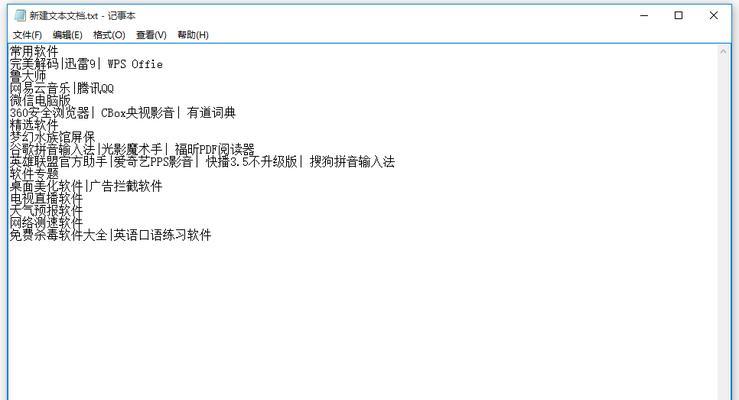Click on the text 腾讯QQ

(x=95, y=88)
